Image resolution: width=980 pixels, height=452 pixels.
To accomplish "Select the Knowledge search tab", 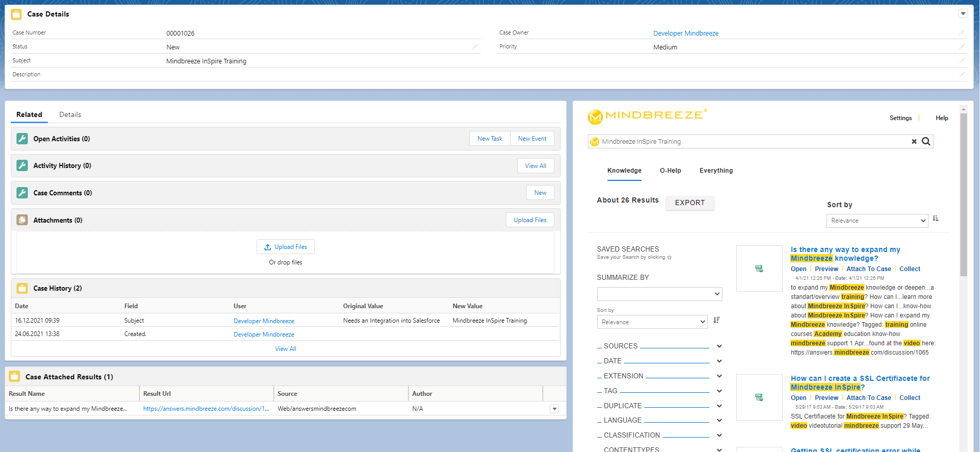I will [624, 171].
